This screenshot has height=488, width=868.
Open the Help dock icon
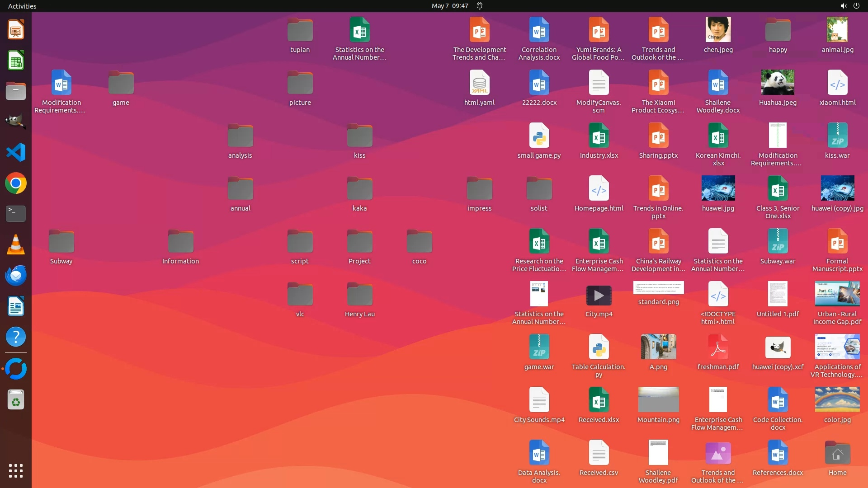click(x=16, y=337)
